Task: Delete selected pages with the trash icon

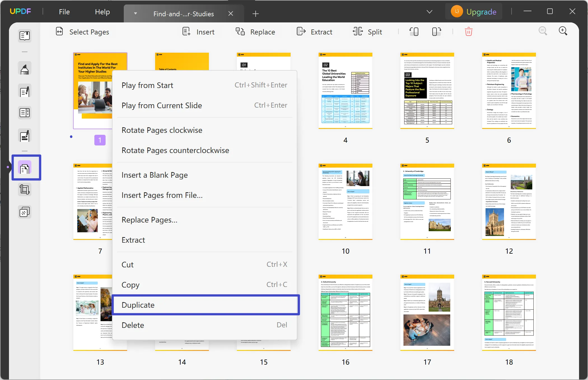Action: click(x=468, y=31)
